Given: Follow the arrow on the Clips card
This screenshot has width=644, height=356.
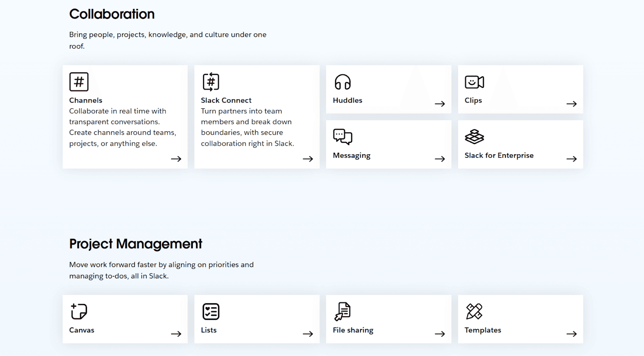Looking at the screenshot, I should pyautogui.click(x=572, y=104).
